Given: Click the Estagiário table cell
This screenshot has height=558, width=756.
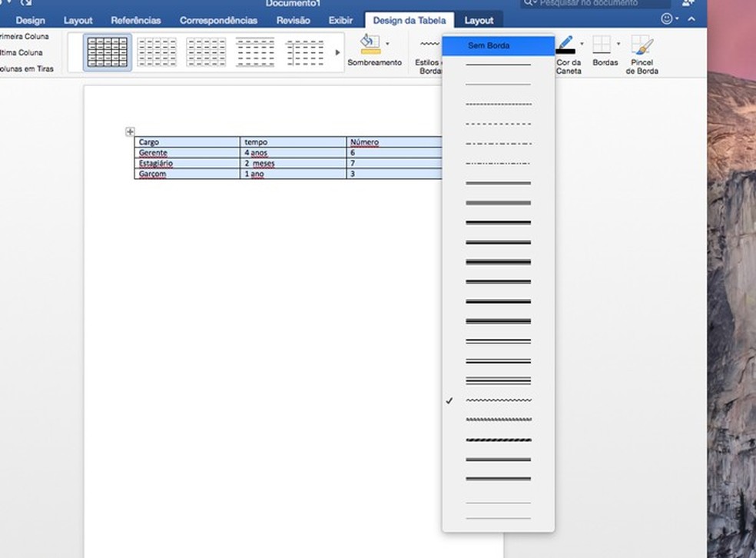Looking at the screenshot, I should pos(187,163).
